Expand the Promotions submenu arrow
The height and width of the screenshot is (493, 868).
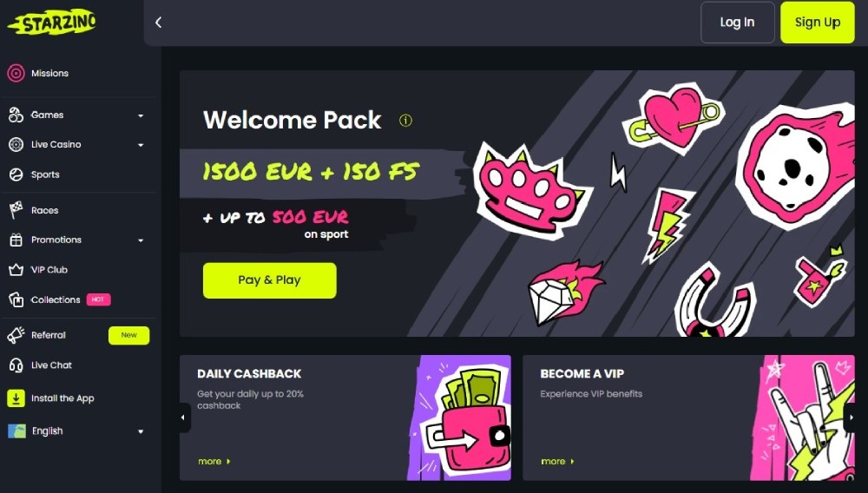(141, 240)
